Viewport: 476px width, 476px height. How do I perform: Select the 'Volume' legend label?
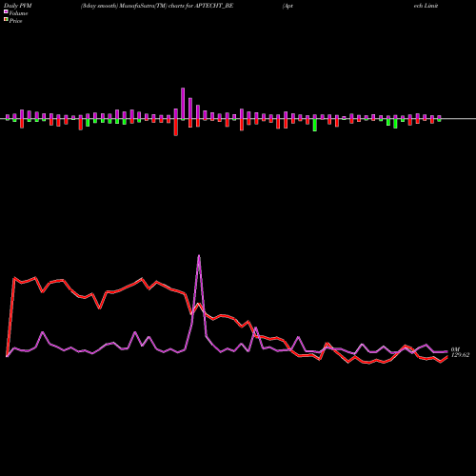click(18, 13)
